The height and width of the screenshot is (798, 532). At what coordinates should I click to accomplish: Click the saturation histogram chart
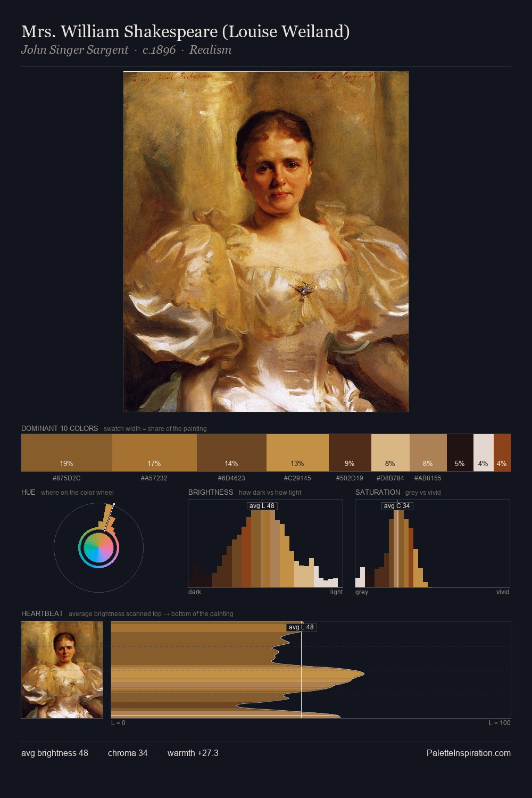(x=433, y=544)
